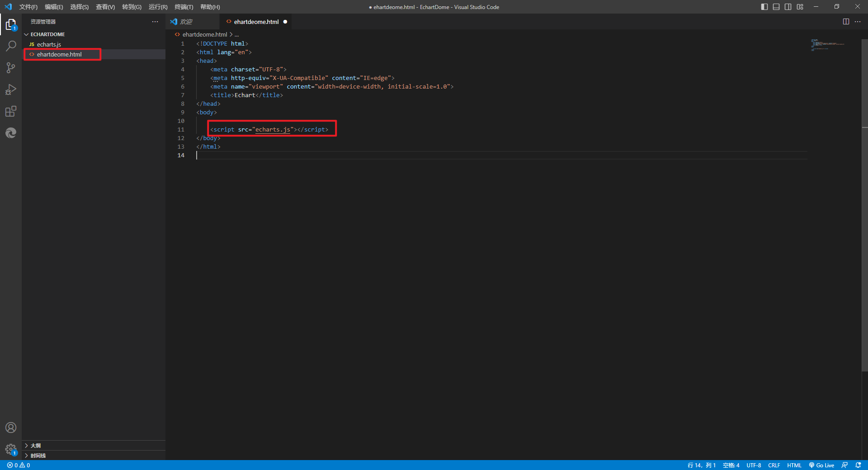The height and width of the screenshot is (470, 868).
Task: Click Go Live in the status bar
Action: pos(821,465)
